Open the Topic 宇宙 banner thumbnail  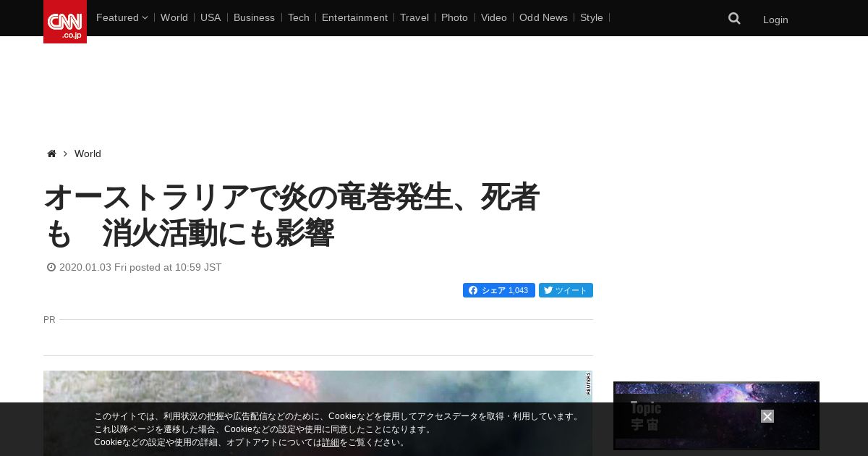(716, 415)
